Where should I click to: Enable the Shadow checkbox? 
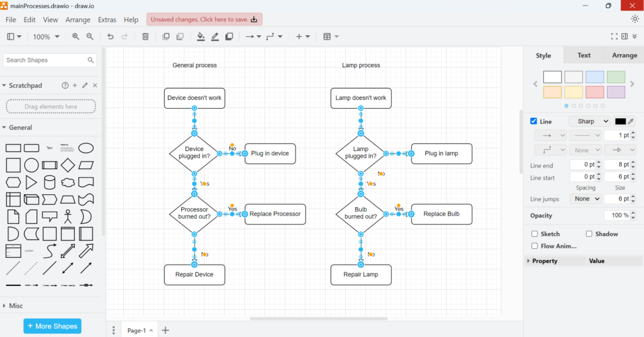589,234
